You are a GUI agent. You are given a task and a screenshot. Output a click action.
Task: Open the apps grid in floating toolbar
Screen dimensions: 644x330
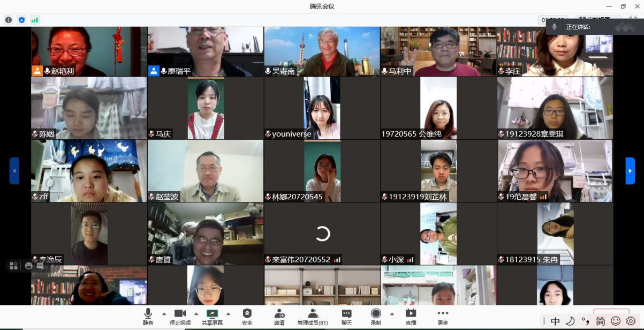coord(14,266)
